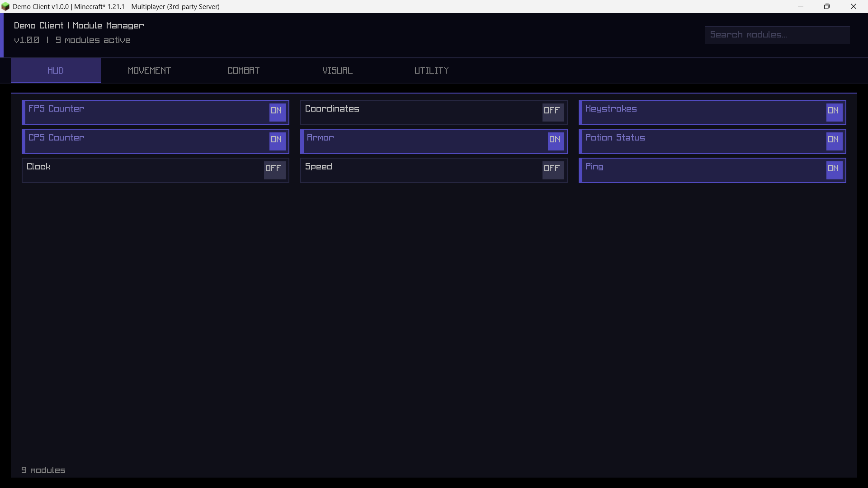Image resolution: width=868 pixels, height=488 pixels.
Task: Click the Minecraft app icon in title bar
Action: [x=5, y=7]
